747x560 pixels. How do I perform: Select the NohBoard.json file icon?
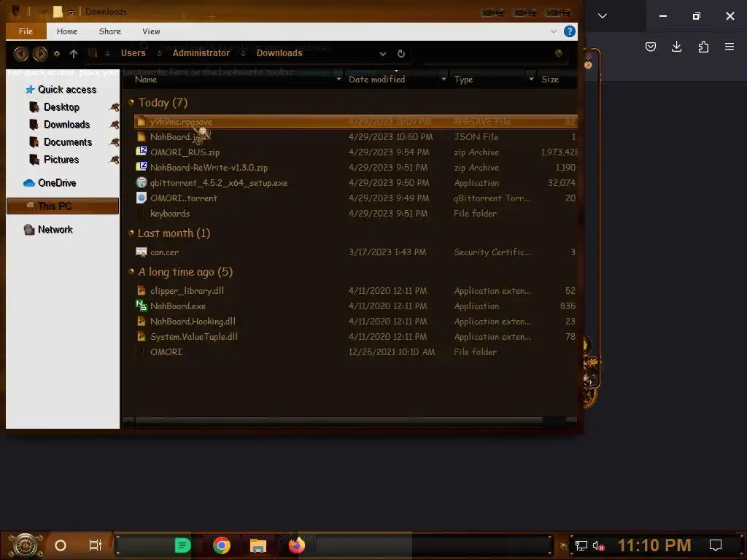[x=141, y=136]
